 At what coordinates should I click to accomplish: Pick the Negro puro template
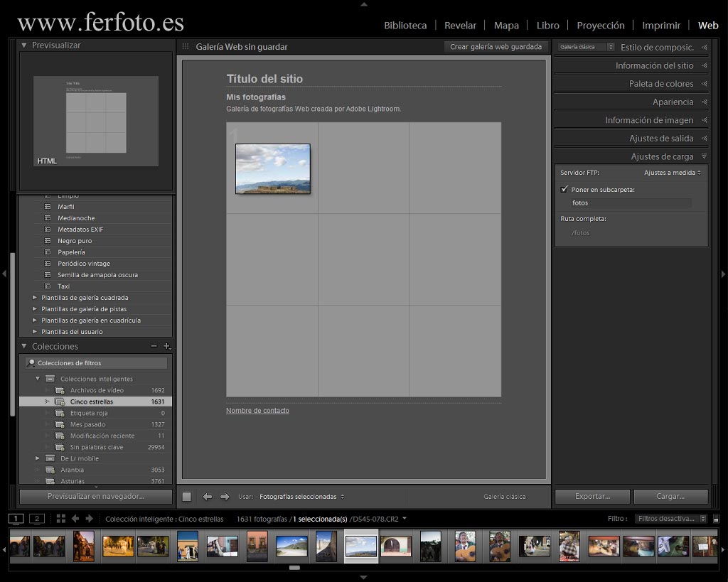[75, 241]
